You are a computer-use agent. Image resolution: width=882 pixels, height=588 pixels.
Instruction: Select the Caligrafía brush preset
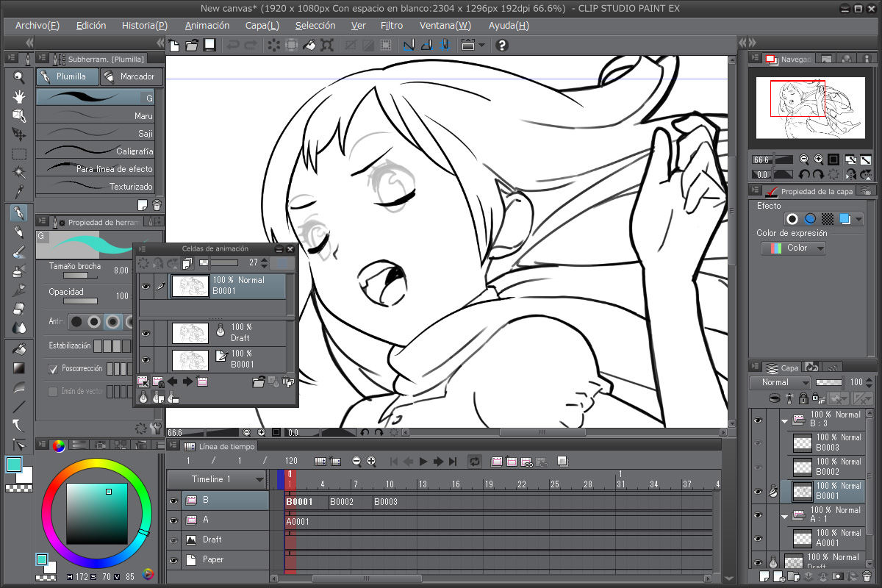point(96,151)
